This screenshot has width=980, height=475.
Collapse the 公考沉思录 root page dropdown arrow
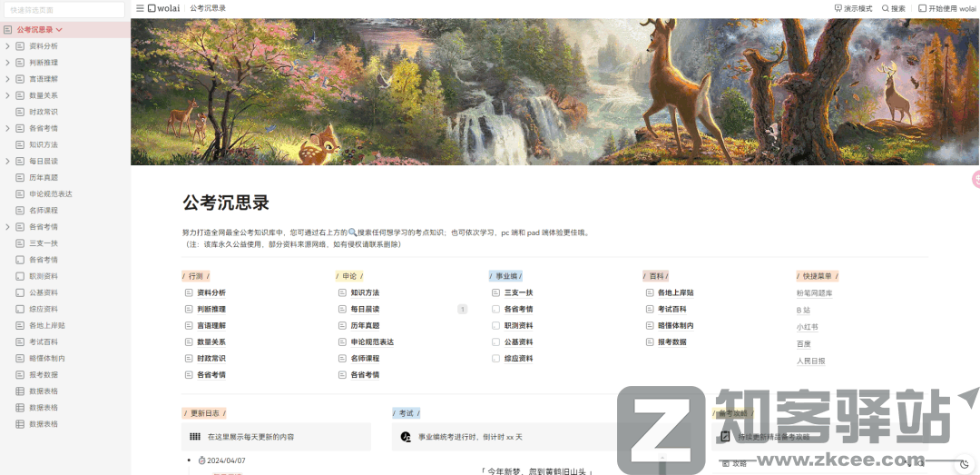[x=59, y=30]
